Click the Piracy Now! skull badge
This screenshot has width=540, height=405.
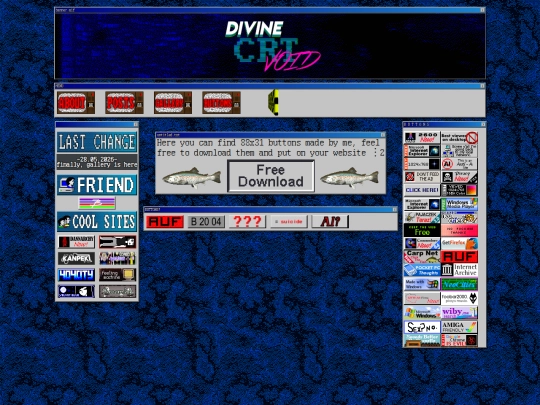[x=459, y=177]
